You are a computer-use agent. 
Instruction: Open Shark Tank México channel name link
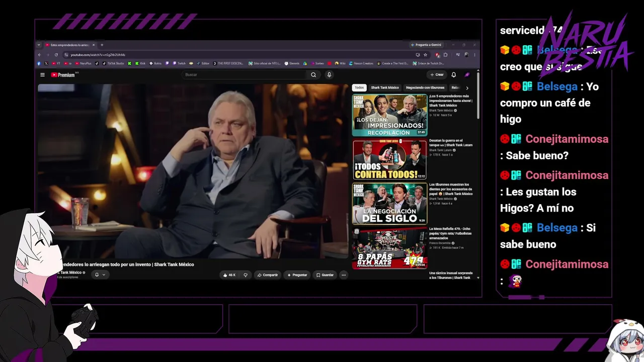click(x=70, y=273)
